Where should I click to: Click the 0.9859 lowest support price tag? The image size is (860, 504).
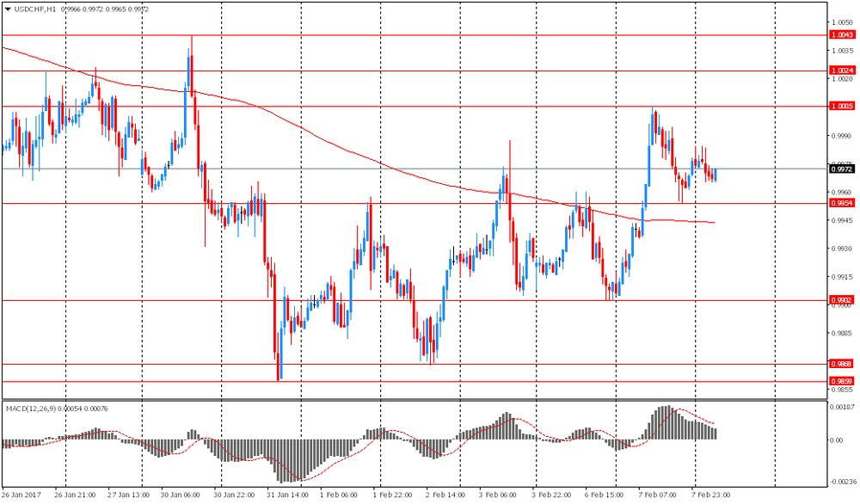(x=842, y=381)
